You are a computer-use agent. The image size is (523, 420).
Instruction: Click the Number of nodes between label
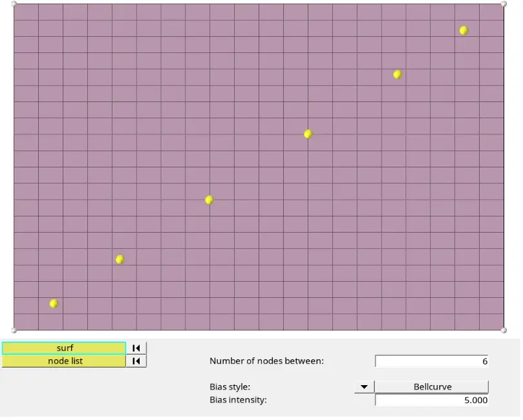pyautogui.click(x=268, y=362)
